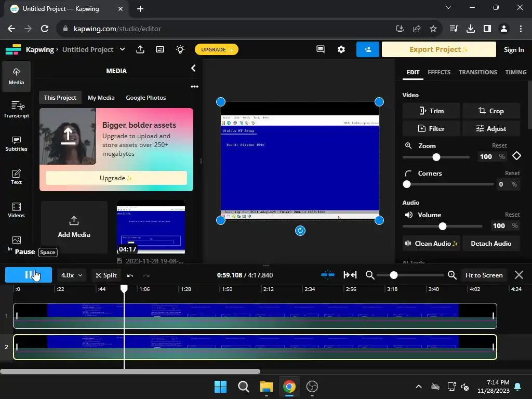The image size is (532, 399).
Task: Click the rotate handle below the video canvas
Action: coord(300,231)
